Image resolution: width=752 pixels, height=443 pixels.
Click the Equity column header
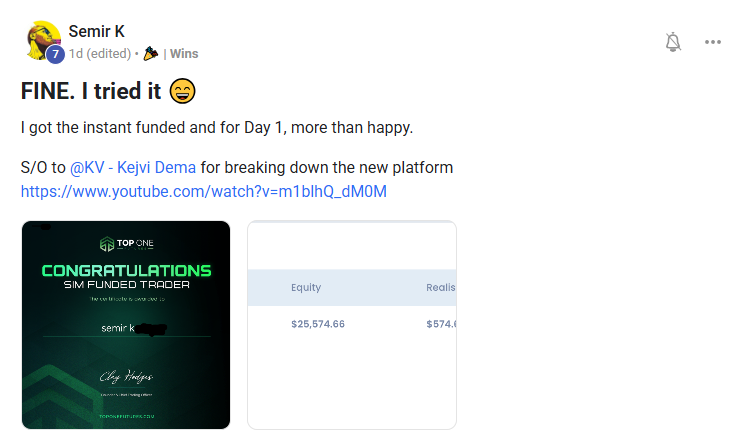click(x=306, y=287)
